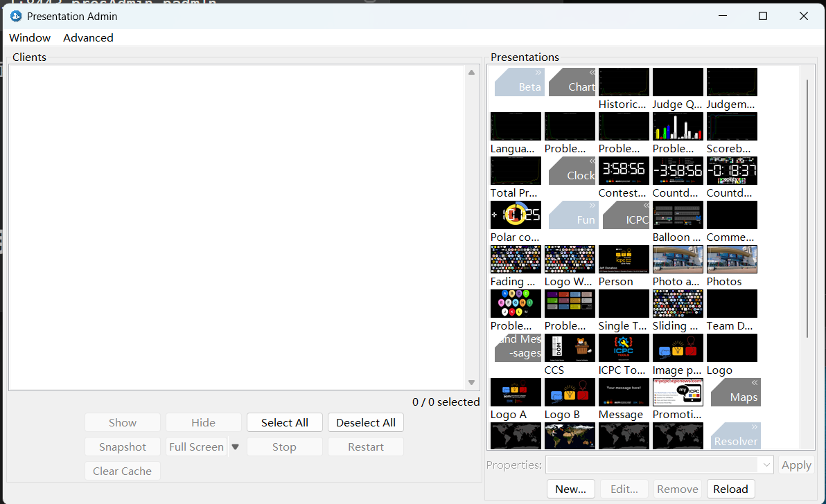Click the Select All button
The height and width of the screenshot is (504, 826).
click(285, 423)
